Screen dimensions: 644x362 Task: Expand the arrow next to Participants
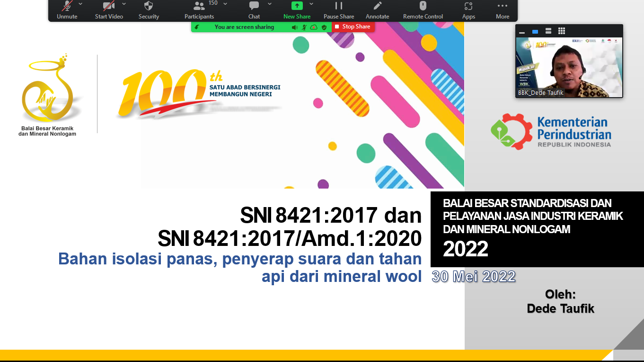[x=225, y=4]
